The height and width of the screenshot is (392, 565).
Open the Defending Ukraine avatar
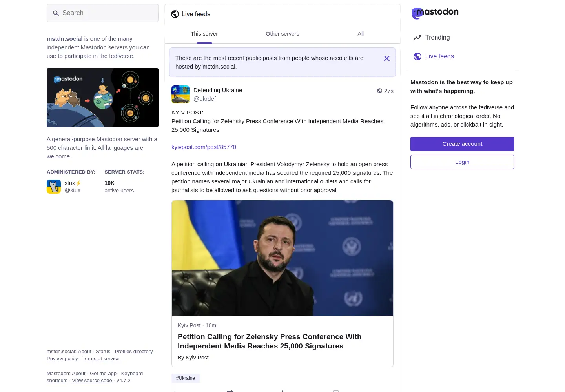[x=180, y=94]
